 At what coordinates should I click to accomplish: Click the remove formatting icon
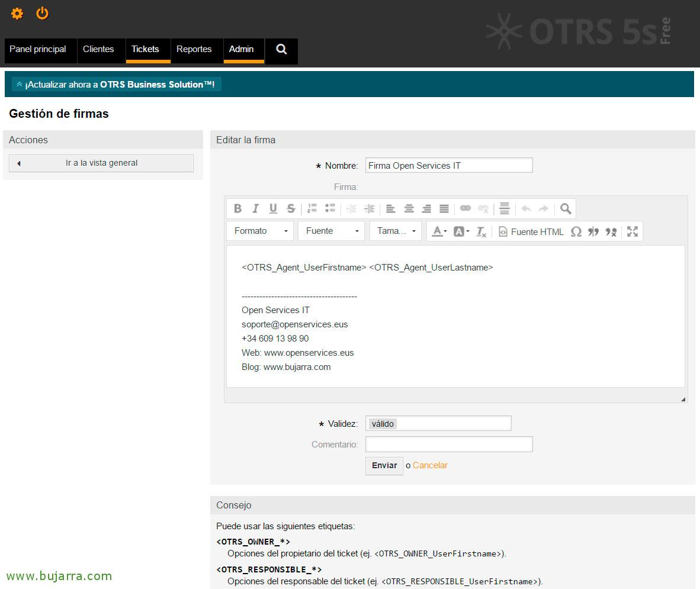481,231
